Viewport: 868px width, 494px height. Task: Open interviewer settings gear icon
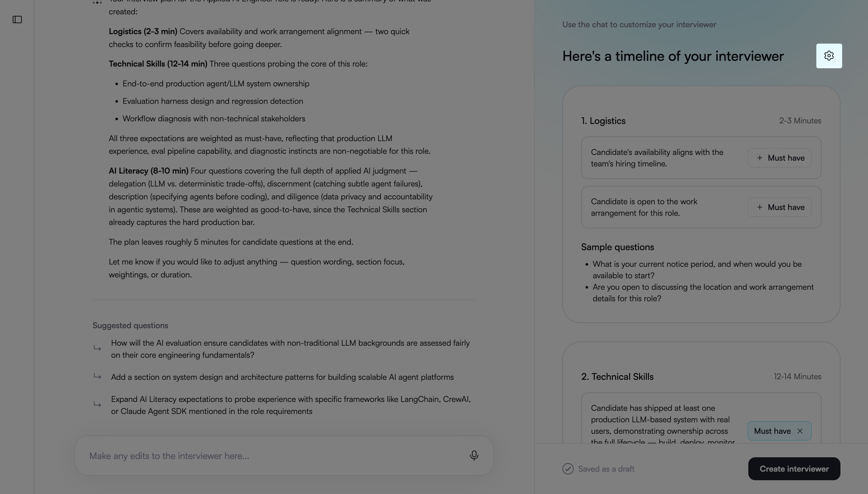coord(829,56)
